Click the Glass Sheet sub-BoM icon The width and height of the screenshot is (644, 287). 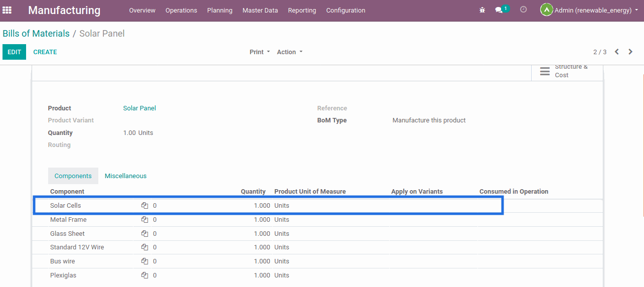[x=144, y=234]
